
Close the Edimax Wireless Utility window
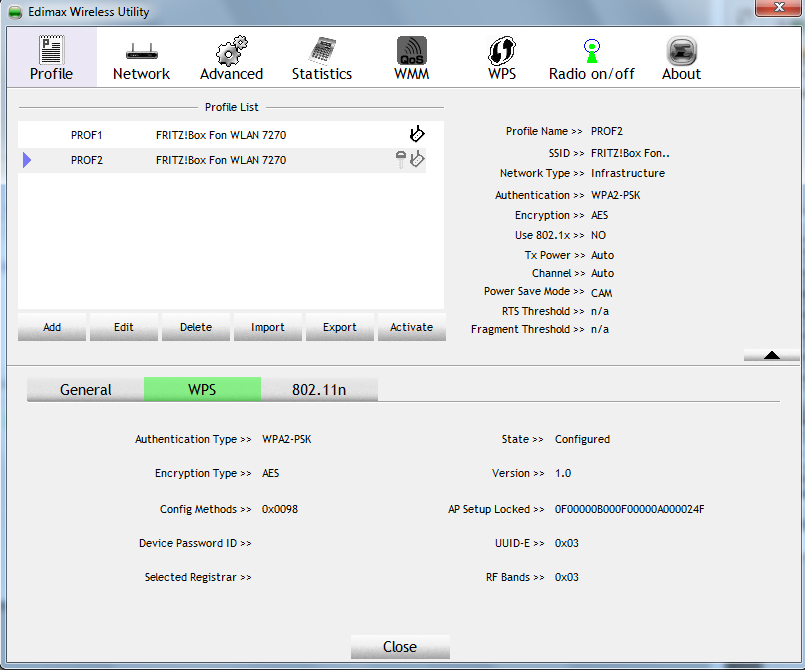coord(779,7)
